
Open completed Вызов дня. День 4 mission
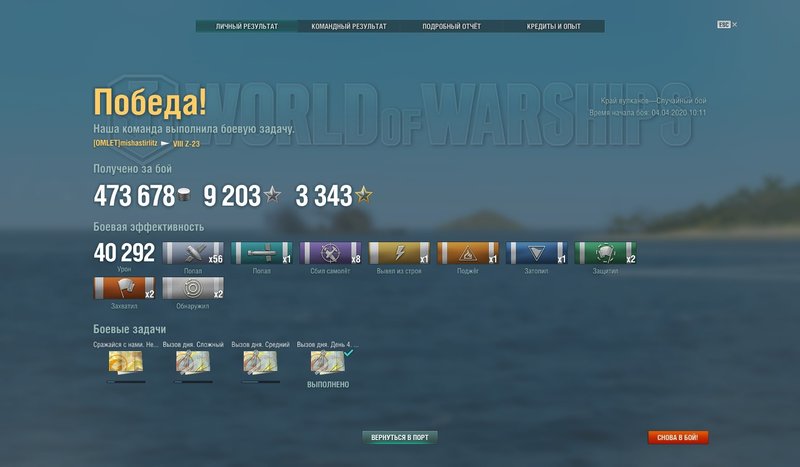coord(328,362)
